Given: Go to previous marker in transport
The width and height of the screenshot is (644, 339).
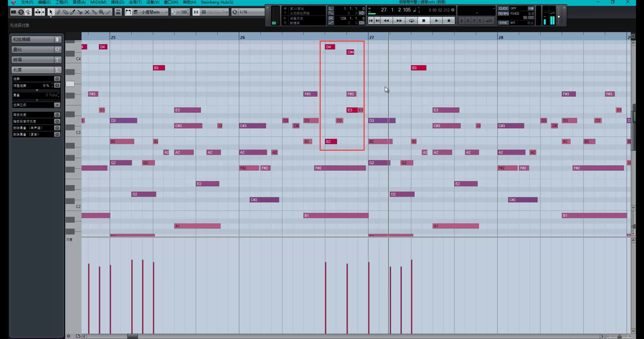Looking at the screenshot, I should coord(371,20).
